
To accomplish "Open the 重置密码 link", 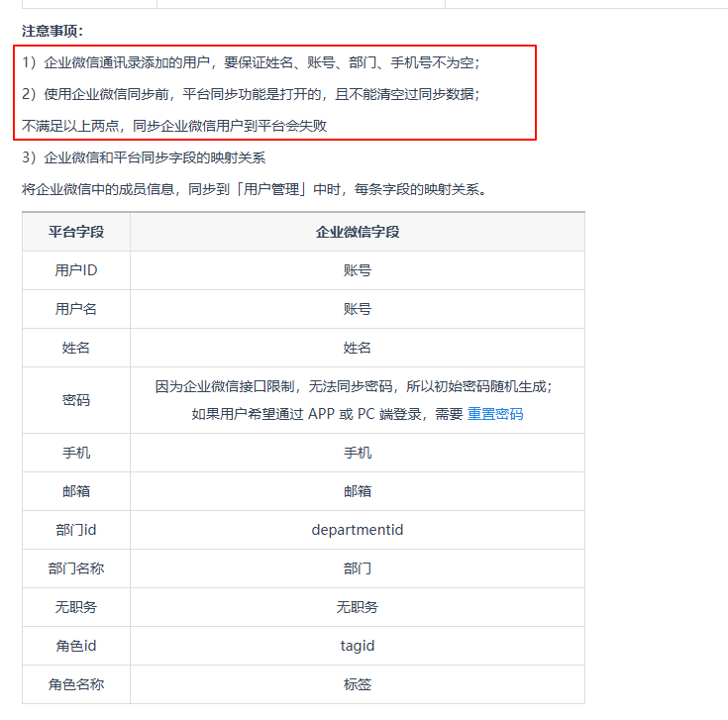I will [x=495, y=414].
